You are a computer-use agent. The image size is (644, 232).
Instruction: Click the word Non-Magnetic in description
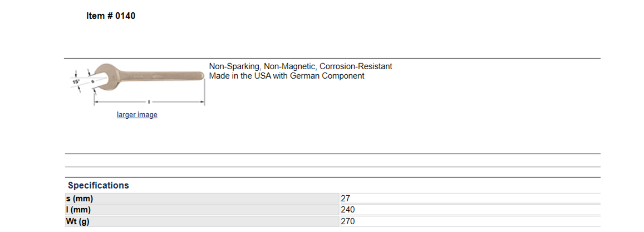(x=289, y=66)
